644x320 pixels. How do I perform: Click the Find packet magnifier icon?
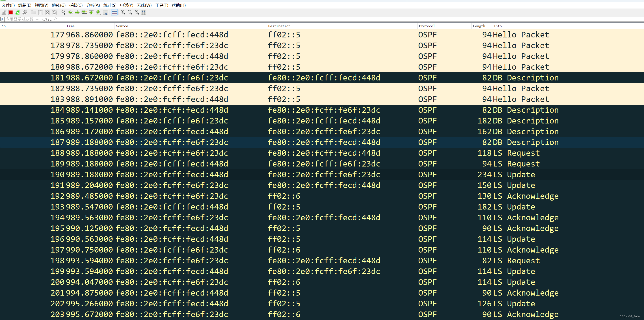click(63, 12)
